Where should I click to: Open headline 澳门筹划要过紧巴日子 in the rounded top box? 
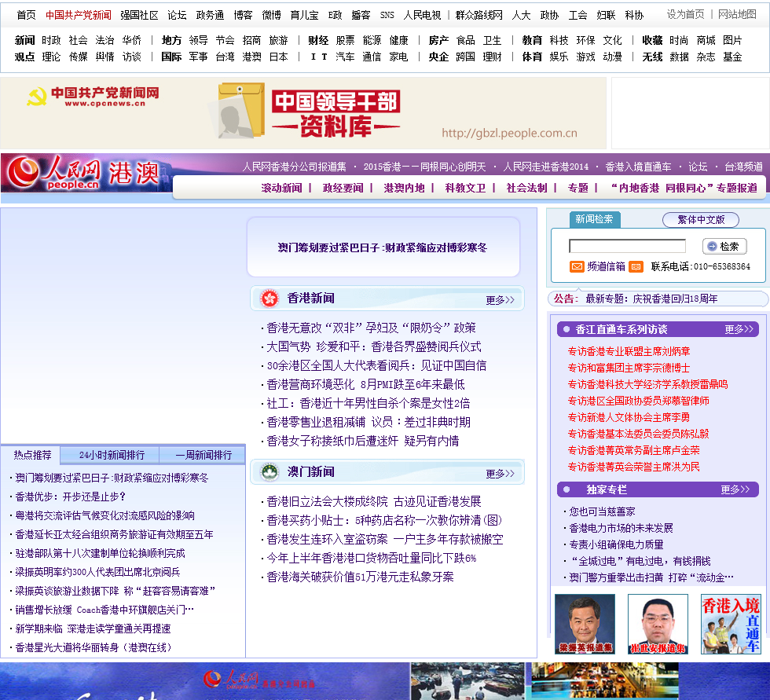tap(382, 248)
